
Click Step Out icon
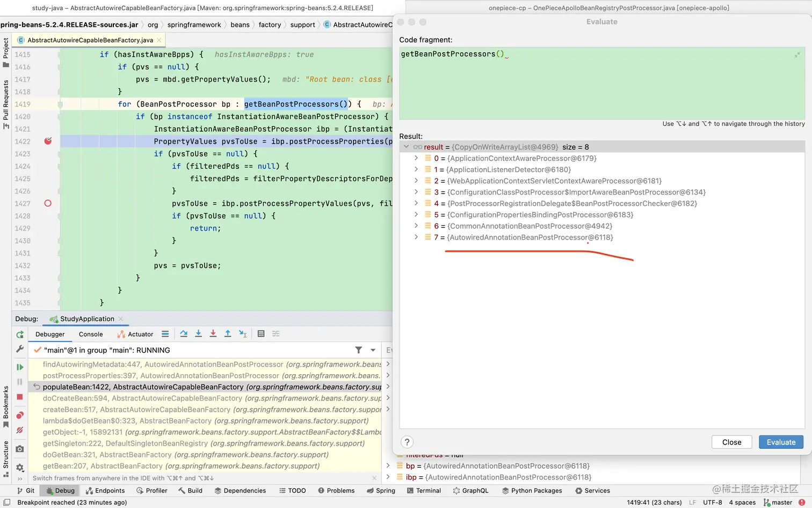coord(228,334)
